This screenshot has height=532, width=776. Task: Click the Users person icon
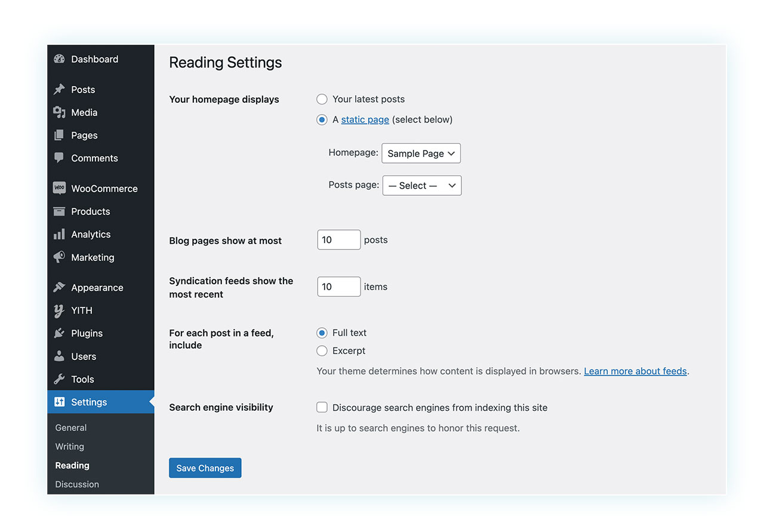(59, 356)
